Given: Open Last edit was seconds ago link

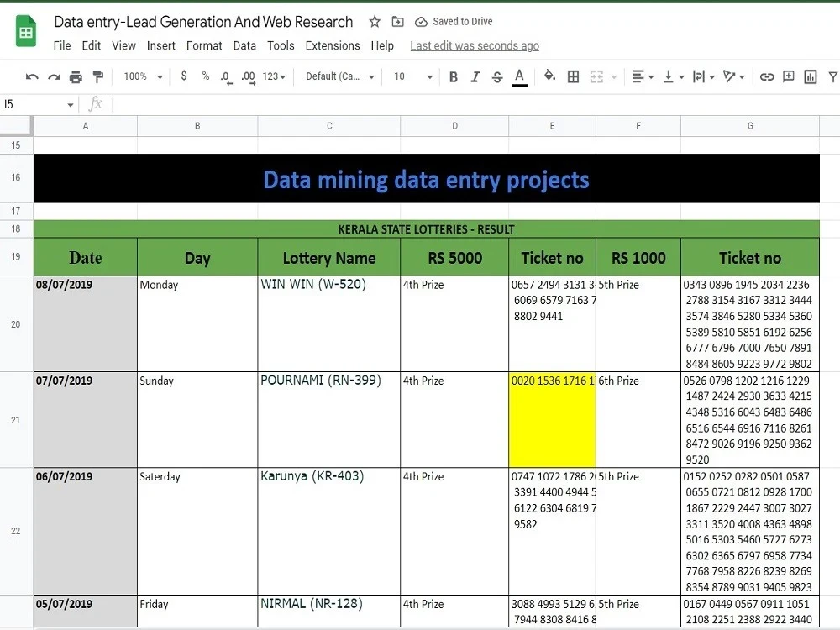Looking at the screenshot, I should (475, 45).
